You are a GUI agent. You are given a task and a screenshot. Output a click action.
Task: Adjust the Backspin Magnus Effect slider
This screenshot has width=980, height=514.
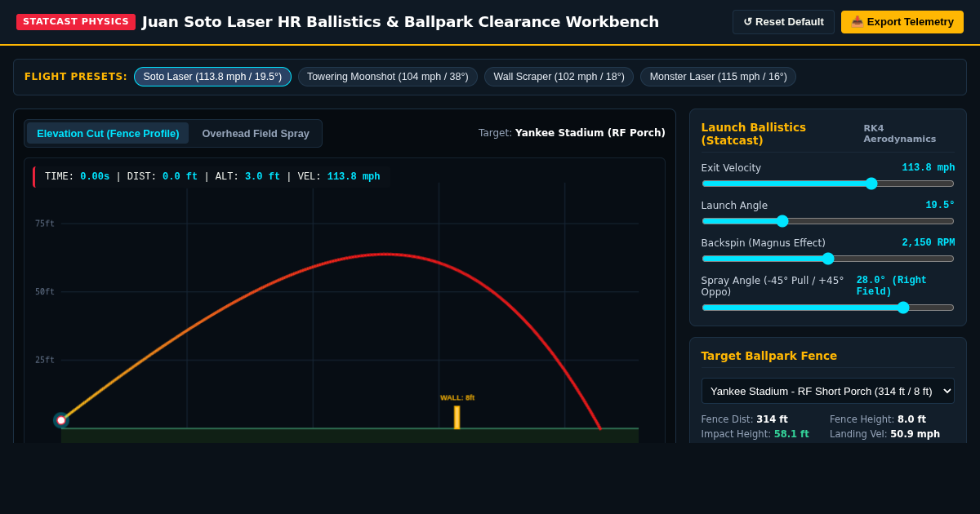pos(828,259)
